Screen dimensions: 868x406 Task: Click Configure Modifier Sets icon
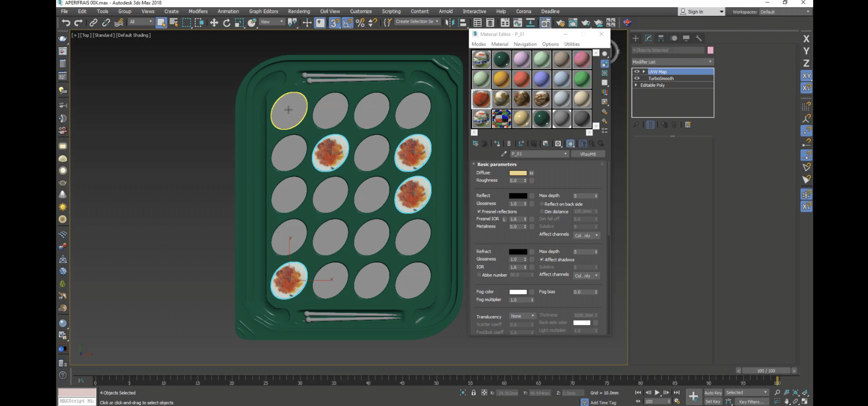[688, 125]
